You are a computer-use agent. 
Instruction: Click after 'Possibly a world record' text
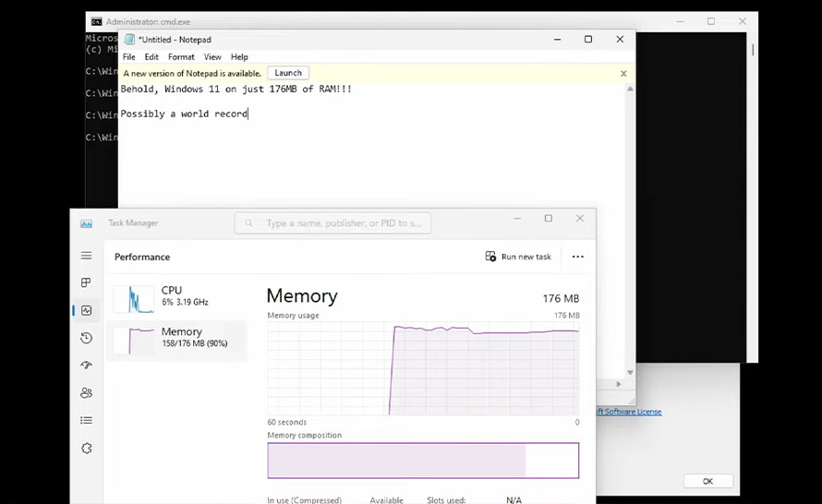pos(248,114)
